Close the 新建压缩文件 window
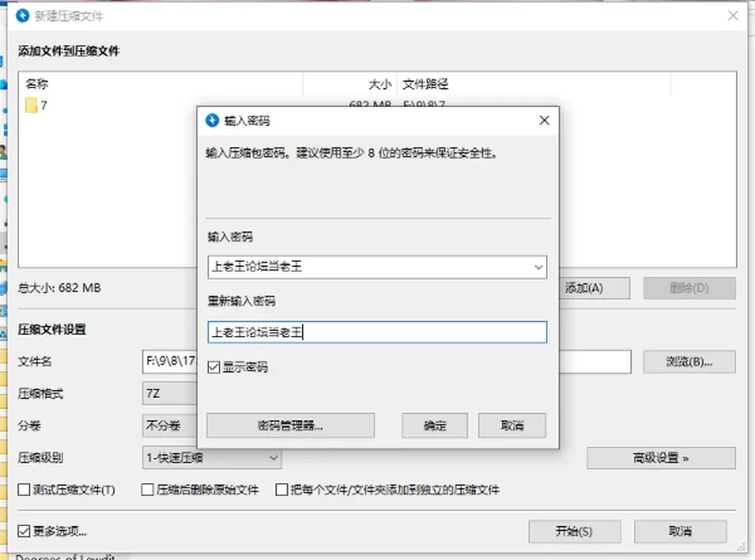 pyautogui.click(x=733, y=16)
